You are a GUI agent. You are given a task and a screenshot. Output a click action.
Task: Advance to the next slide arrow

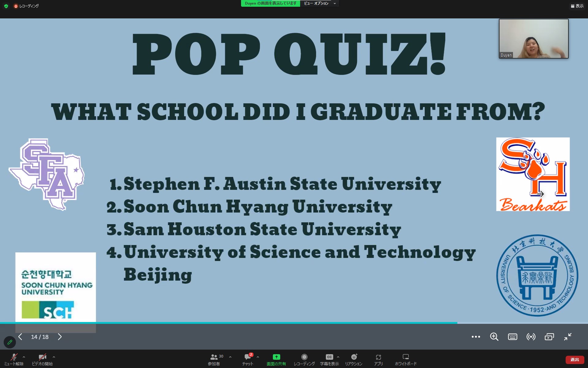pos(60,337)
